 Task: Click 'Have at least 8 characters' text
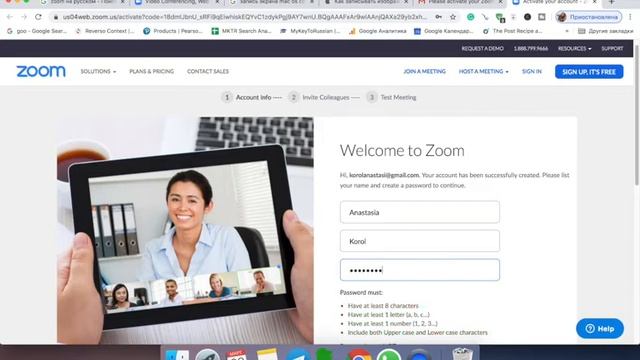[383, 306]
